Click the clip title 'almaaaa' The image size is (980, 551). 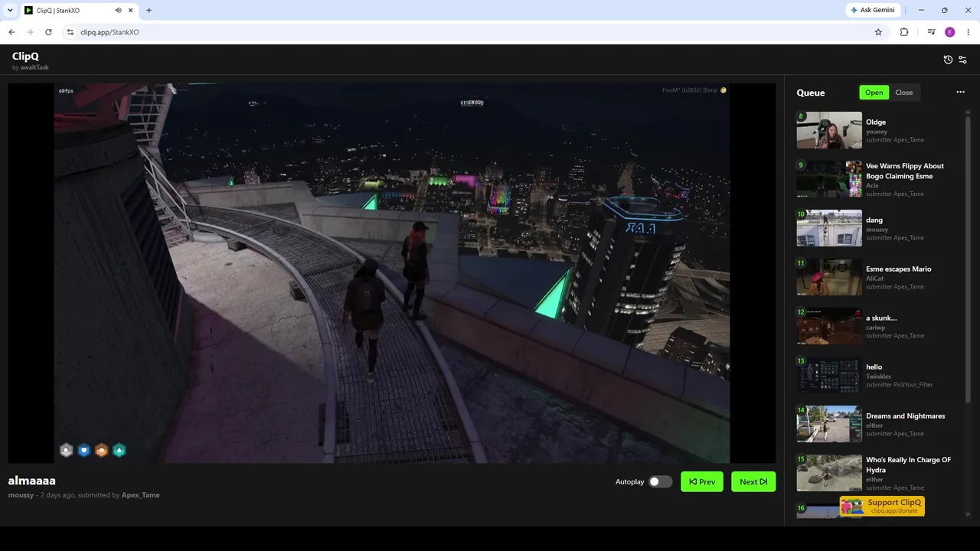coord(32,481)
